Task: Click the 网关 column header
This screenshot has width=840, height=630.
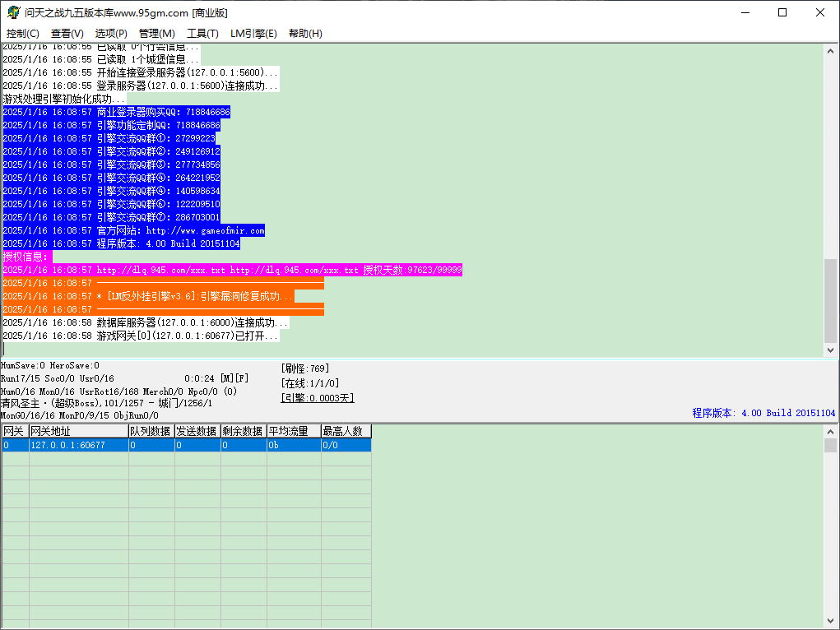Action: (x=15, y=431)
